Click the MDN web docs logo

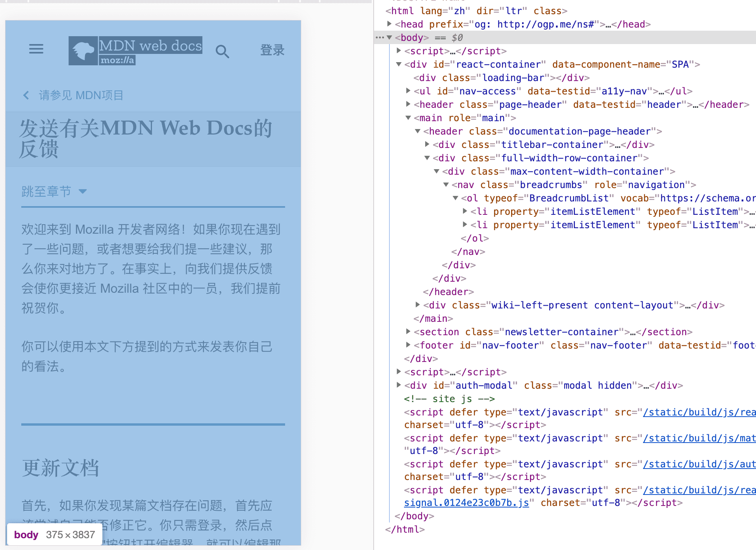coord(135,51)
